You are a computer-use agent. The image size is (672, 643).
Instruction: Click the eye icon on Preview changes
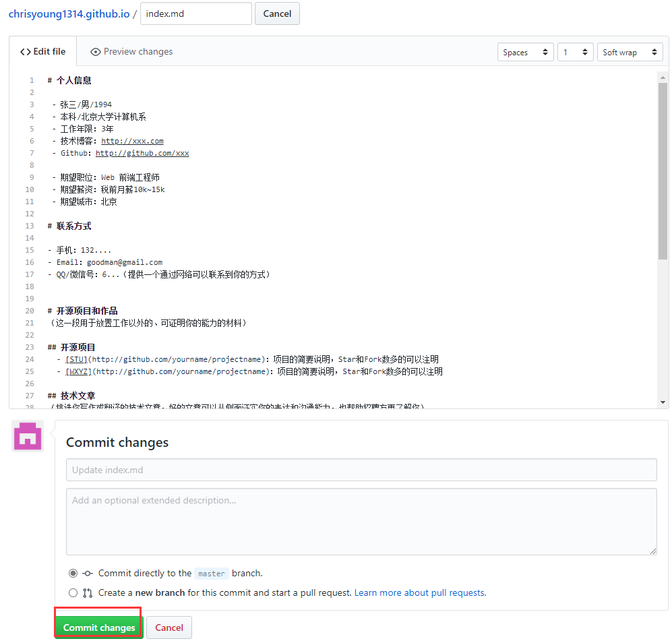(96, 52)
